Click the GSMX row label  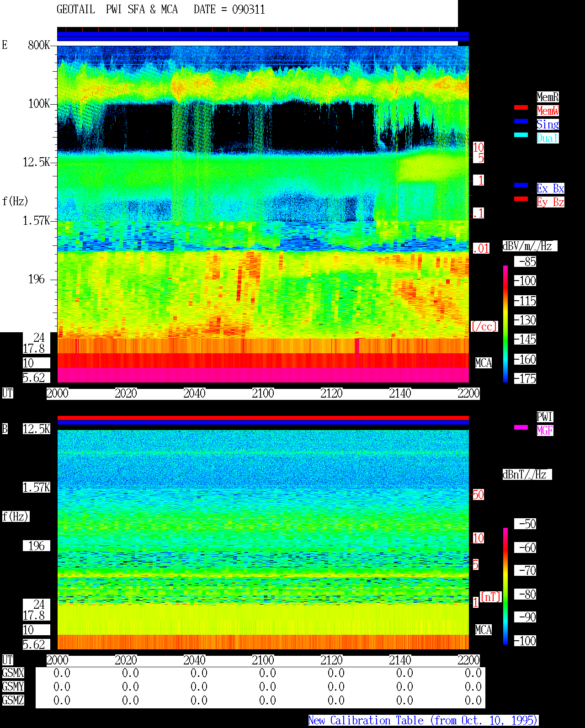(x=13, y=673)
